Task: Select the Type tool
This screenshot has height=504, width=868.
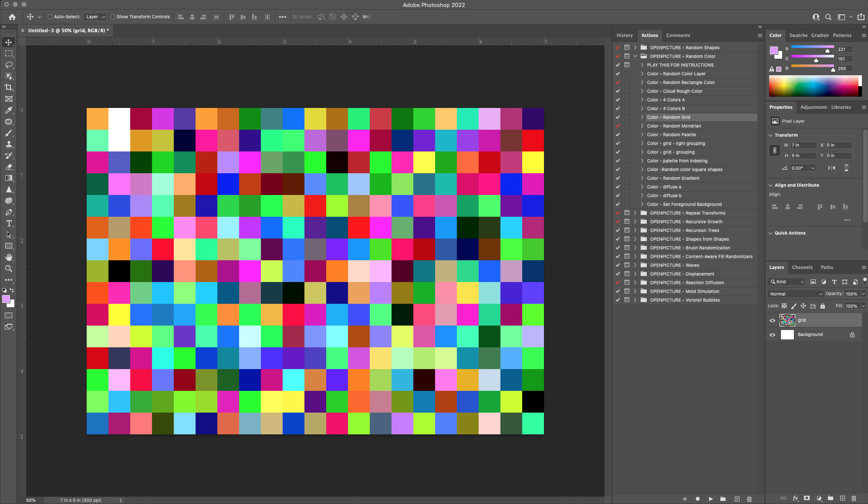Action: point(9,223)
